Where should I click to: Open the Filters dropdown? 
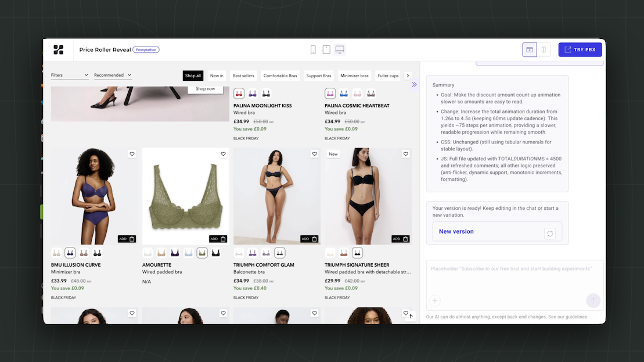coord(70,75)
